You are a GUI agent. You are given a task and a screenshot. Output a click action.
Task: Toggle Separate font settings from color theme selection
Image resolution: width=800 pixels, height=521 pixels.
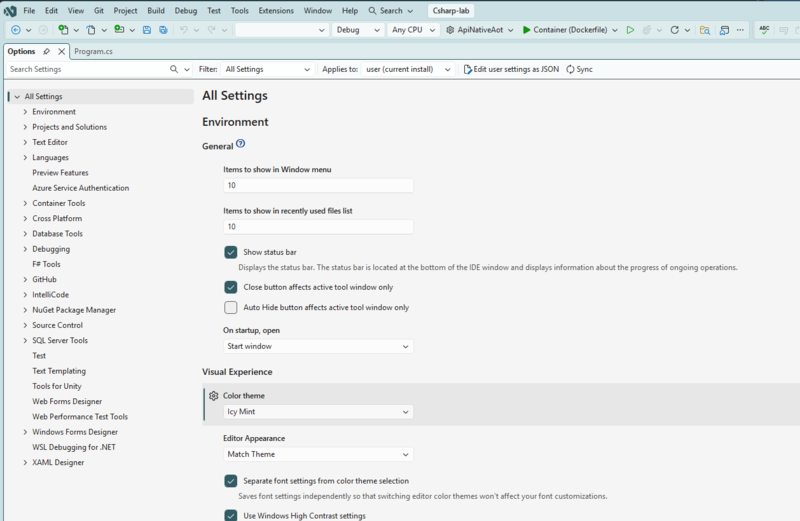tap(231, 481)
